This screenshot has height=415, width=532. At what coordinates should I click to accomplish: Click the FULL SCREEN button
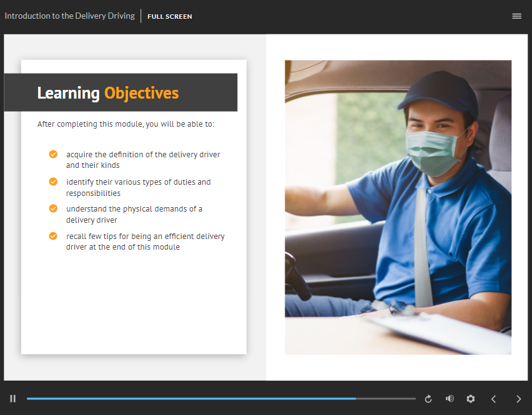(x=170, y=17)
